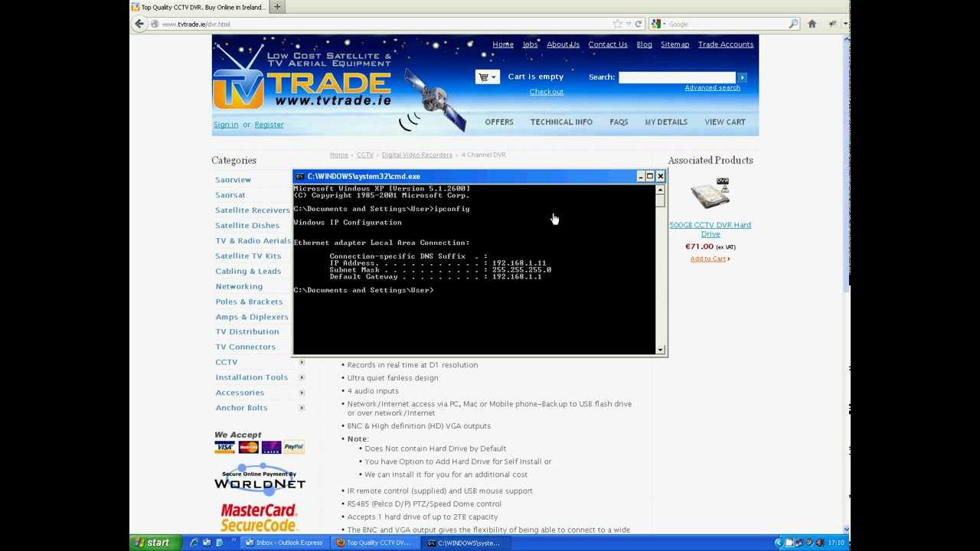Click the WorldNet secure payment logo

point(260,479)
